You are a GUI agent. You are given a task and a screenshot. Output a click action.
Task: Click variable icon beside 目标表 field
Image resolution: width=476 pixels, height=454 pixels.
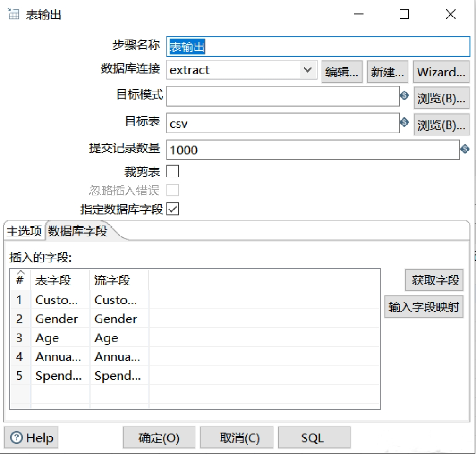[x=404, y=122]
